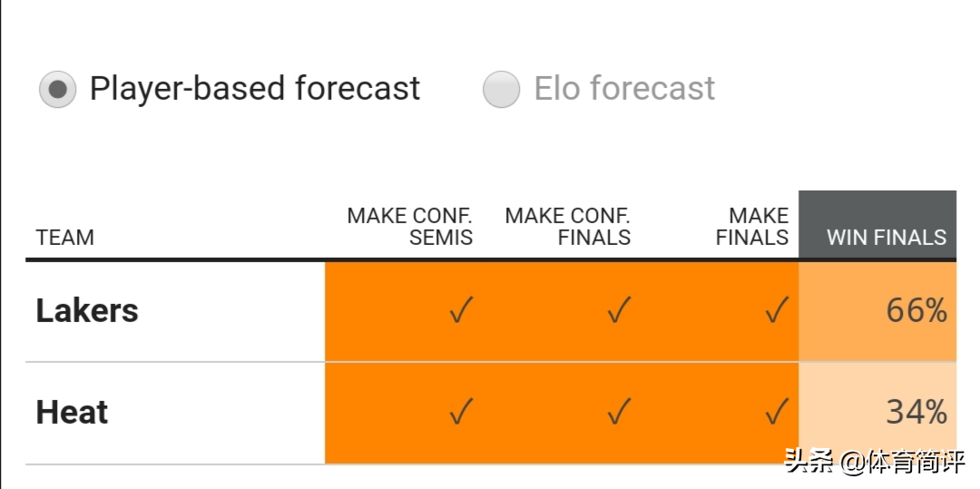Screen dimensions: 980x489
Task: Click the Lakers 66% win finals cell
Action: 916,311
